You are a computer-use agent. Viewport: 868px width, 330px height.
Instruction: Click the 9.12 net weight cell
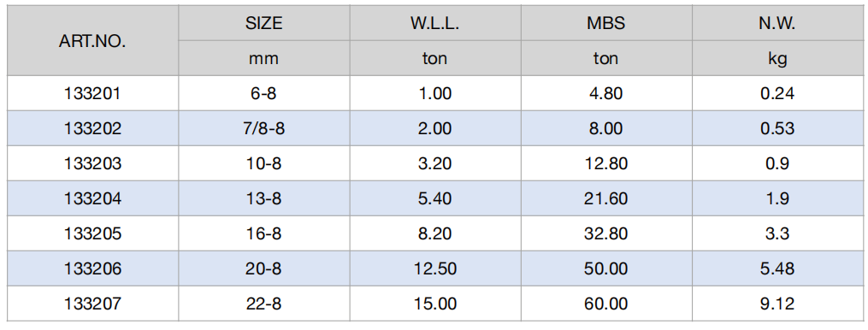[x=777, y=304]
